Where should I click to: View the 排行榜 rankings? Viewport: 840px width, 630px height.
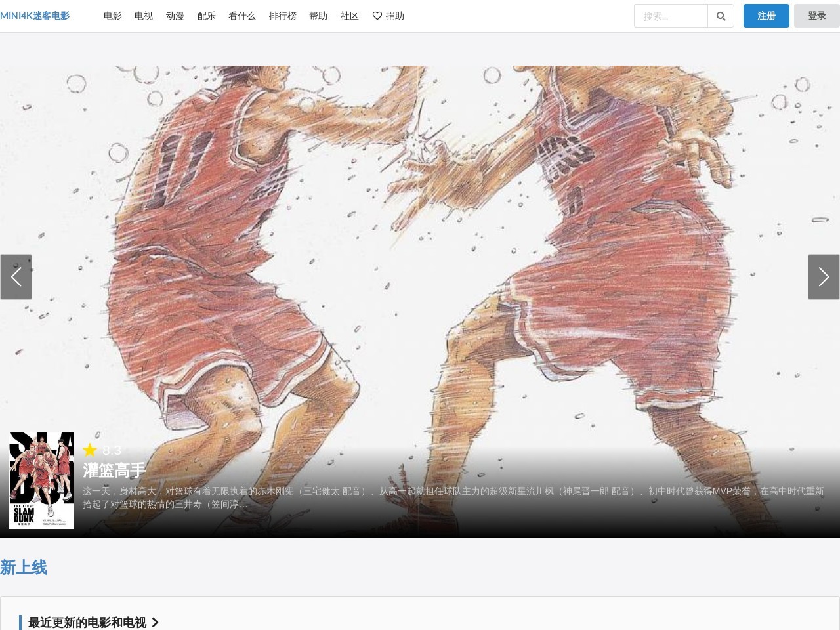point(282,16)
